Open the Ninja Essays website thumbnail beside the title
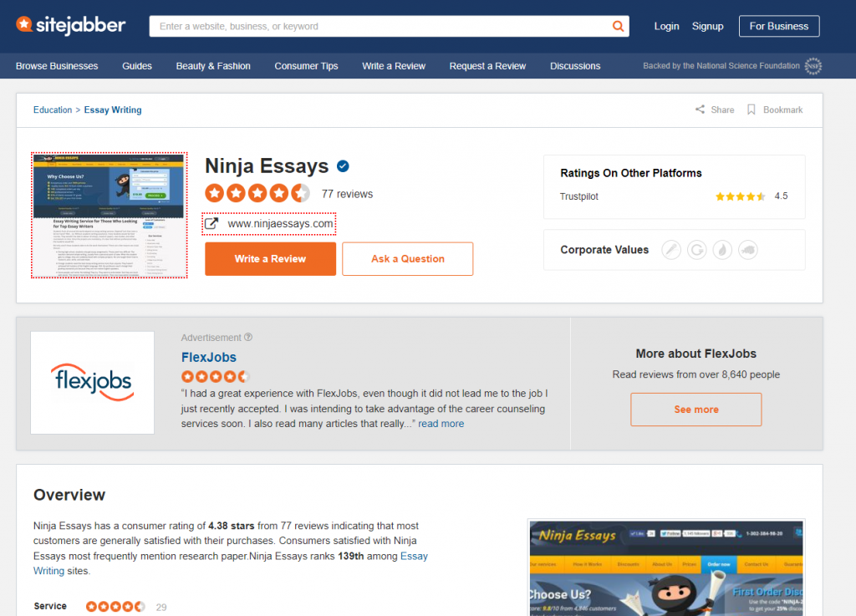 click(110, 215)
